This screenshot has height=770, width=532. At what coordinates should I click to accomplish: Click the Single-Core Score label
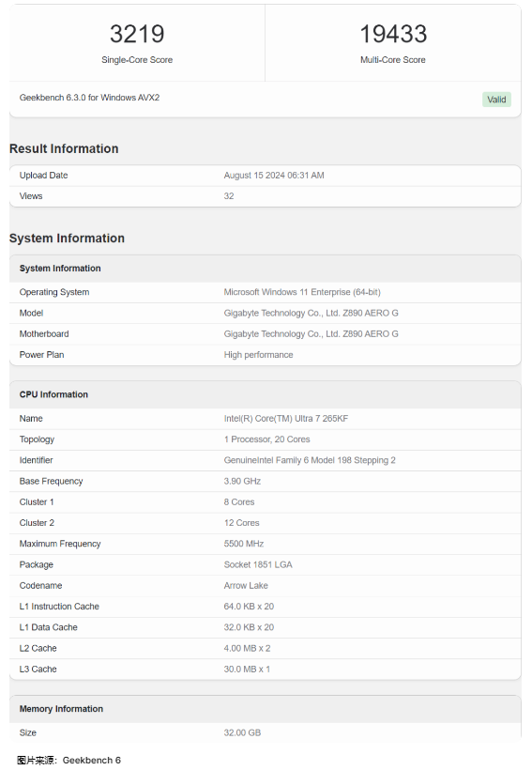pyautogui.click(x=137, y=60)
